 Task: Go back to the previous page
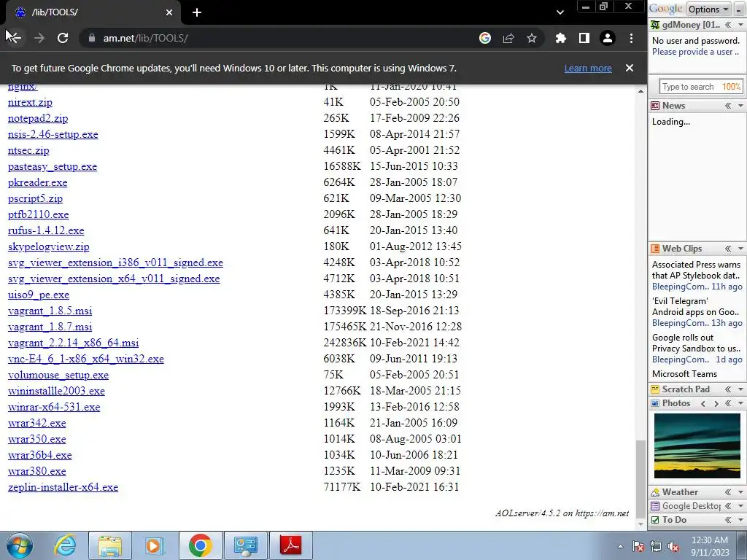(15, 38)
